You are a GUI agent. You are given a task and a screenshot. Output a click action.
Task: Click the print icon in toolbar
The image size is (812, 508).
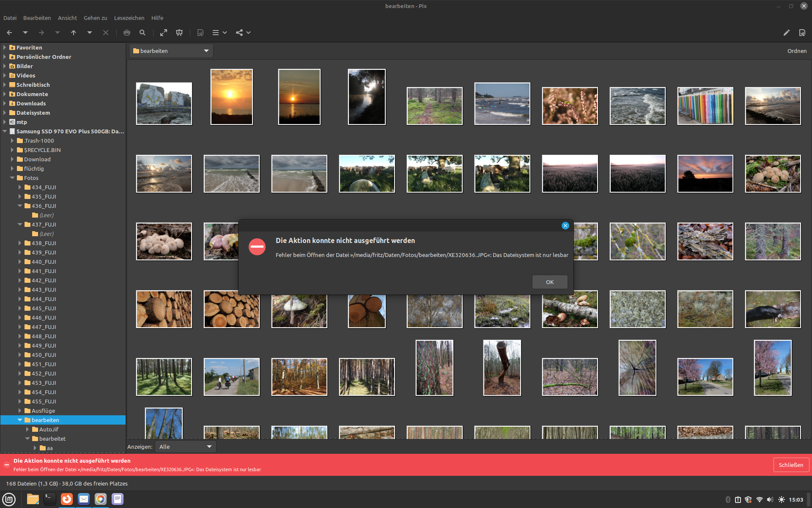click(x=127, y=33)
